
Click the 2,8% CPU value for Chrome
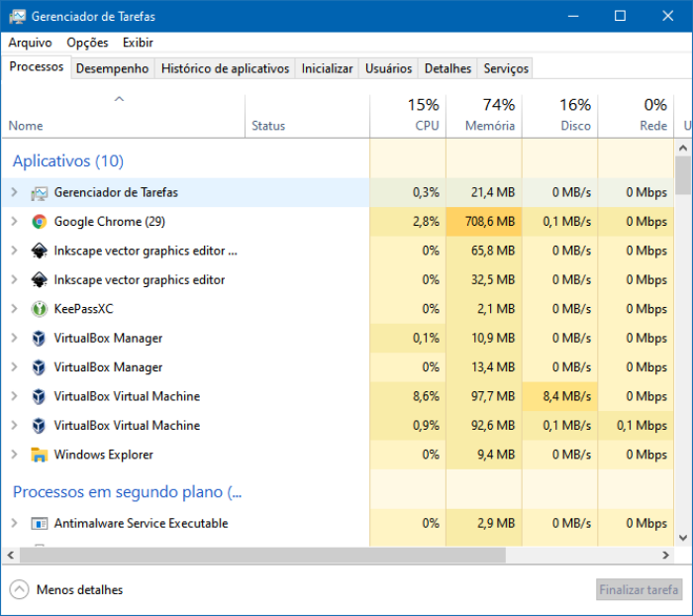(x=426, y=222)
